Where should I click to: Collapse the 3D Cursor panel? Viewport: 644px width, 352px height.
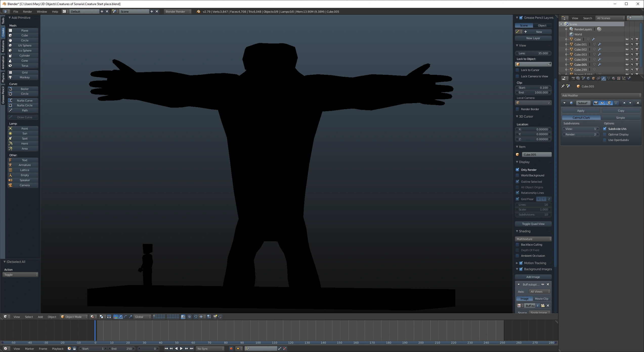pos(517,116)
